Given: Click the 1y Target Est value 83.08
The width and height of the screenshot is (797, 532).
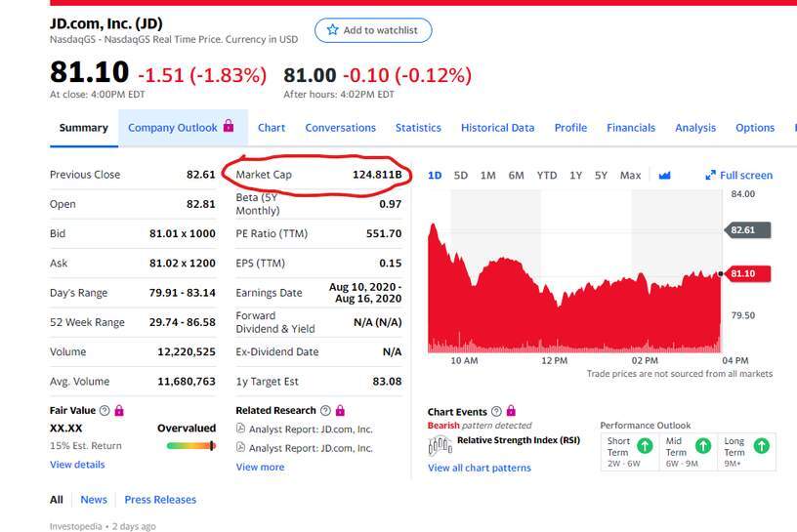Looking at the screenshot, I should coord(387,381).
